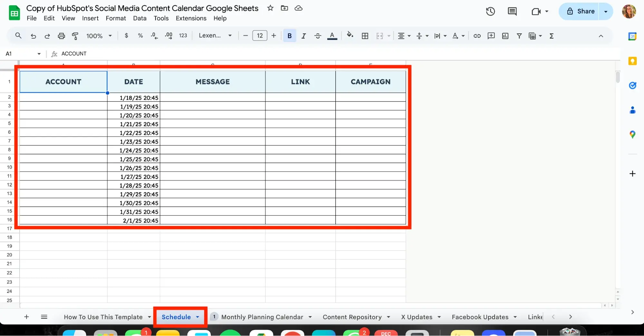The image size is (644, 336).
Task: Toggle bold formatting
Action: coord(289,36)
